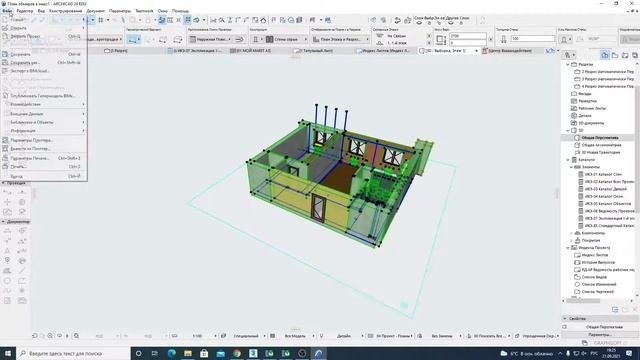
Task: Click the fit-in-window icon in bottom bar
Action: click(x=76, y=336)
